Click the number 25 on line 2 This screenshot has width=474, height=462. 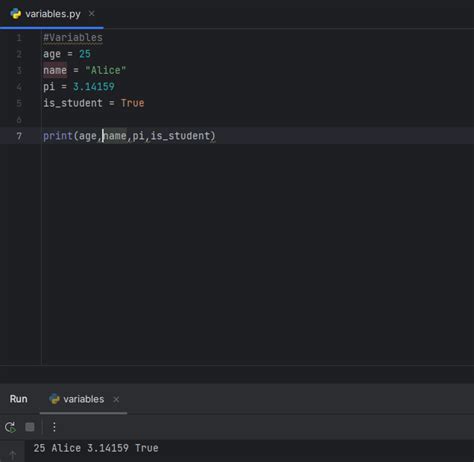(85, 54)
